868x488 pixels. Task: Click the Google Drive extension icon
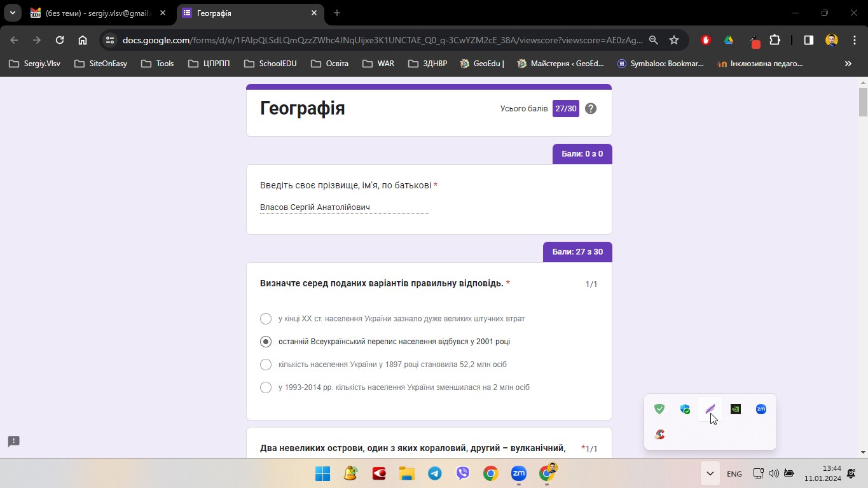click(x=729, y=40)
